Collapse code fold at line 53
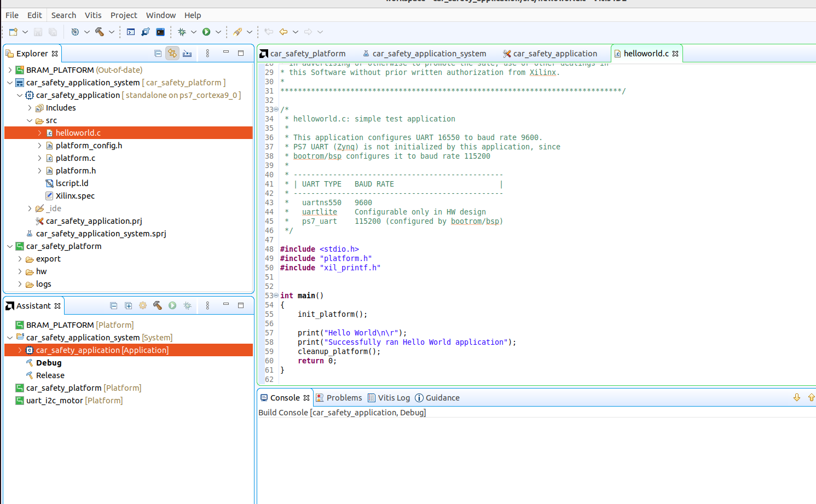 [276, 296]
